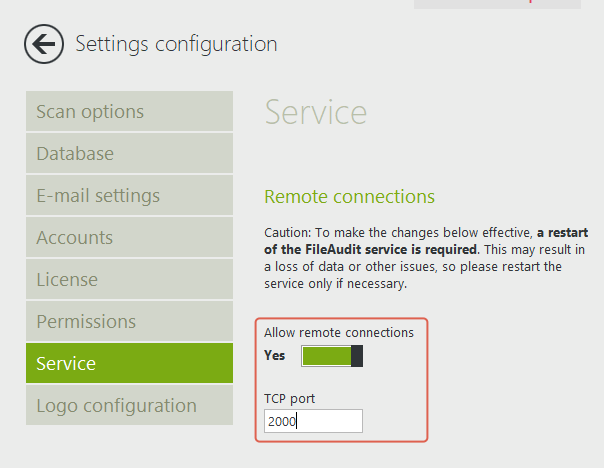Open the Permissions settings
Image resolution: width=604 pixels, height=468 pixels.
[x=129, y=322]
